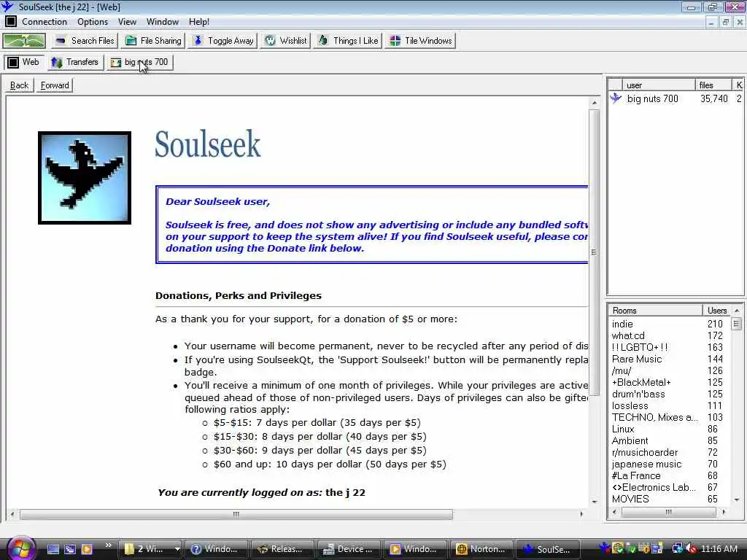This screenshot has width=747, height=560.
Task: Select the MOVIES room
Action: pyautogui.click(x=670, y=499)
